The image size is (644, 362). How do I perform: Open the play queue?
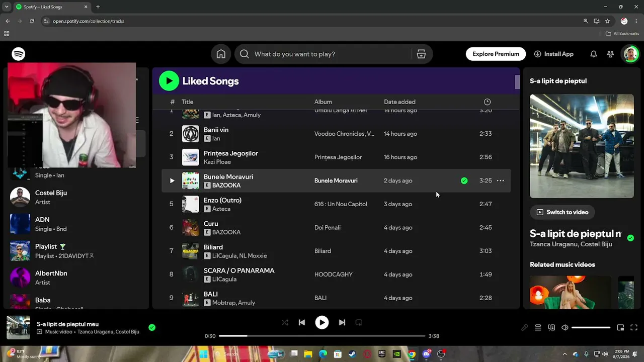538,328
